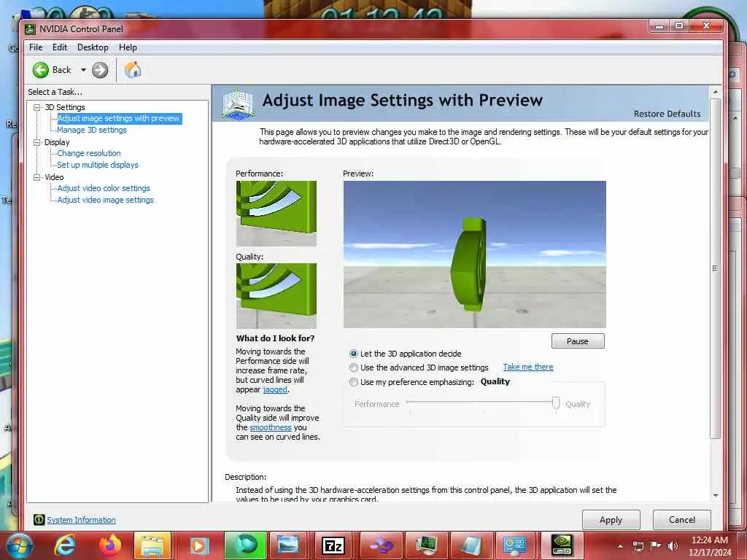Click the Home icon in toolbar

pyautogui.click(x=133, y=70)
